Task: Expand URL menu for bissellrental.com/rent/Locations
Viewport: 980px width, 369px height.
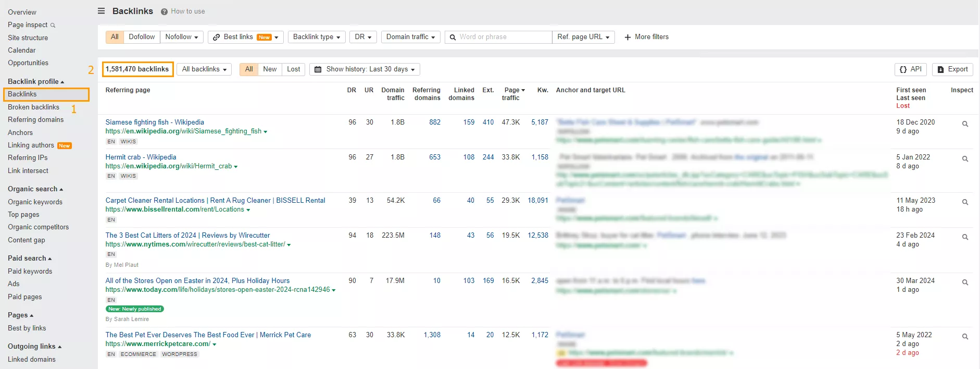Action: pyautogui.click(x=248, y=210)
